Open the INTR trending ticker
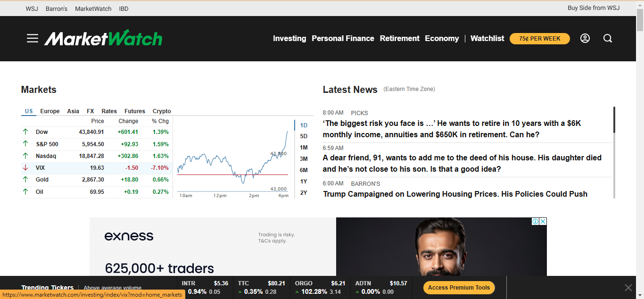The height and width of the screenshot is (299, 644). coord(205,288)
